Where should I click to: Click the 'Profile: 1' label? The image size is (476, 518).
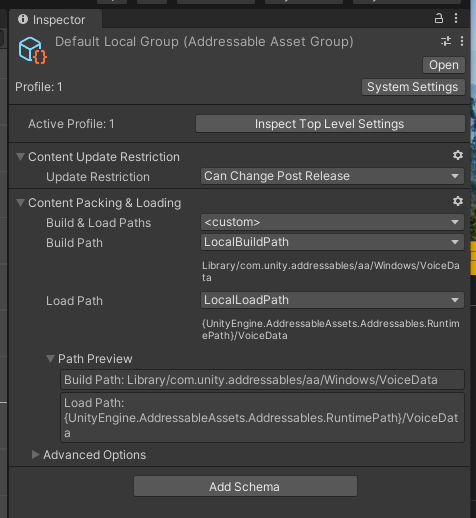point(39,87)
